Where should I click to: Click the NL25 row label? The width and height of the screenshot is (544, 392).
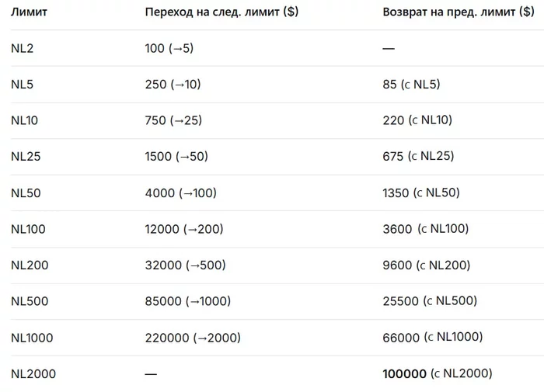tap(26, 156)
